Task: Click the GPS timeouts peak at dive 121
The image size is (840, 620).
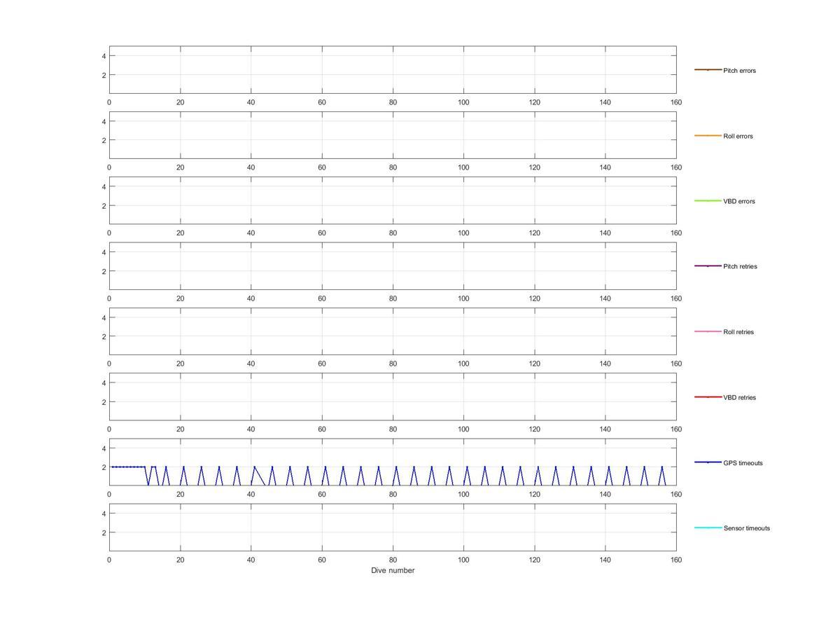Action: coord(538,467)
